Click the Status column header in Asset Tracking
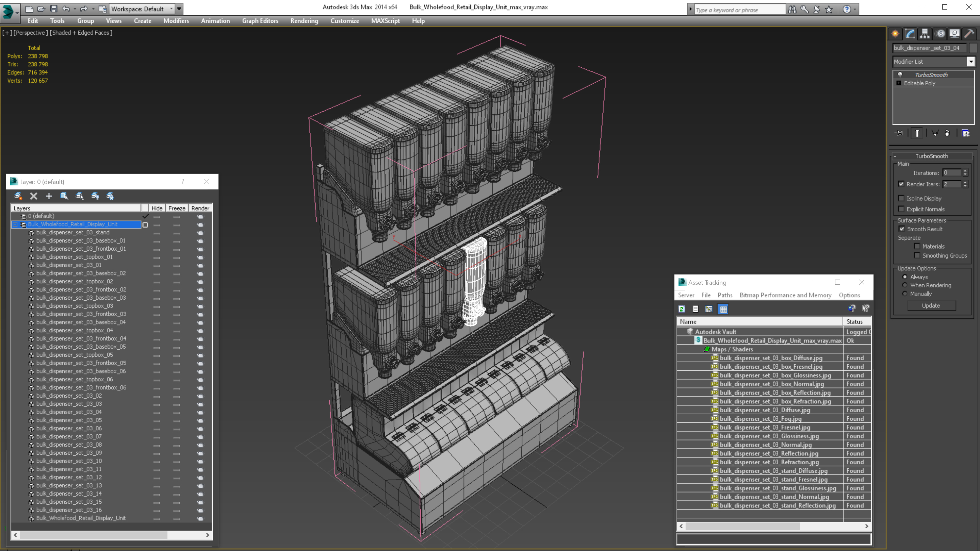980x551 pixels. 857,322
